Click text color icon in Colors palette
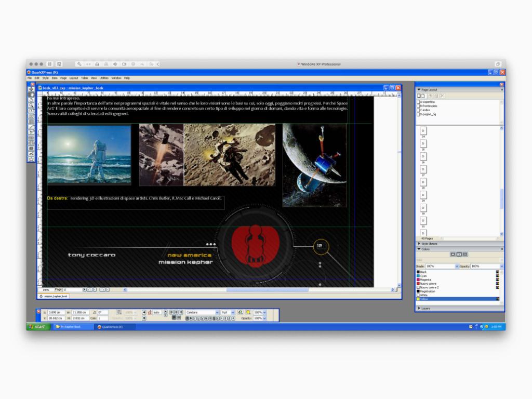The width and height of the screenshot is (532, 399). coord(459,255)
